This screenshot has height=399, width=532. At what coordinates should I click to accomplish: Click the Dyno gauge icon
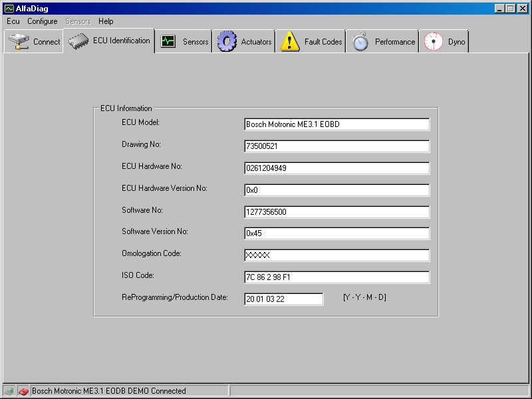point(433,41)
